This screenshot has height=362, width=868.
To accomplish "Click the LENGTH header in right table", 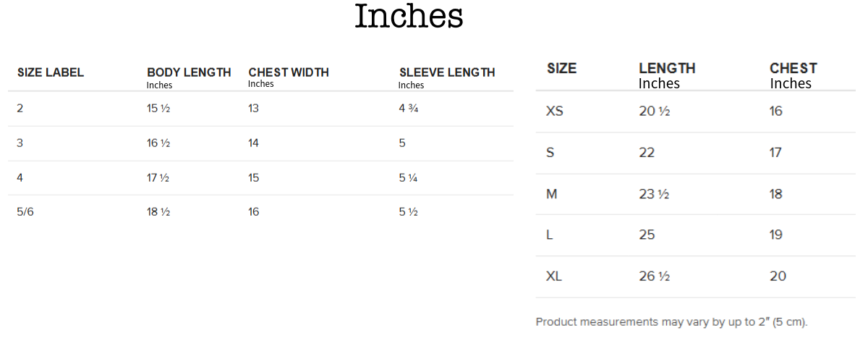I will pos(667,69).
